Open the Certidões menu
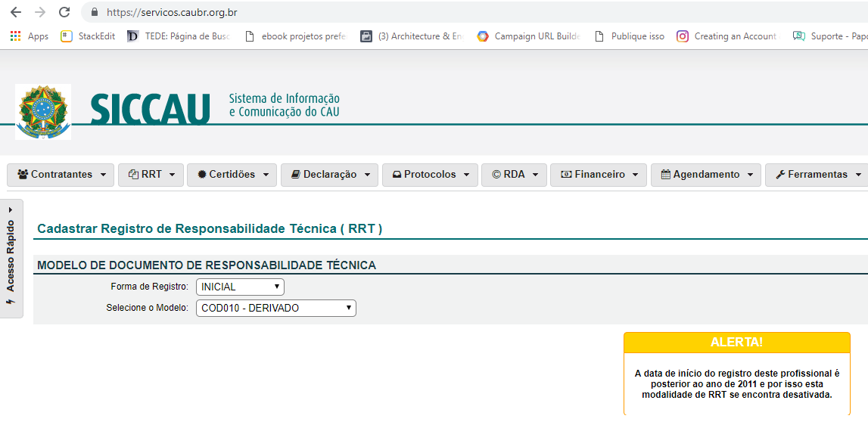This screenshot has height=425, width=868. (x=232, y=175)
